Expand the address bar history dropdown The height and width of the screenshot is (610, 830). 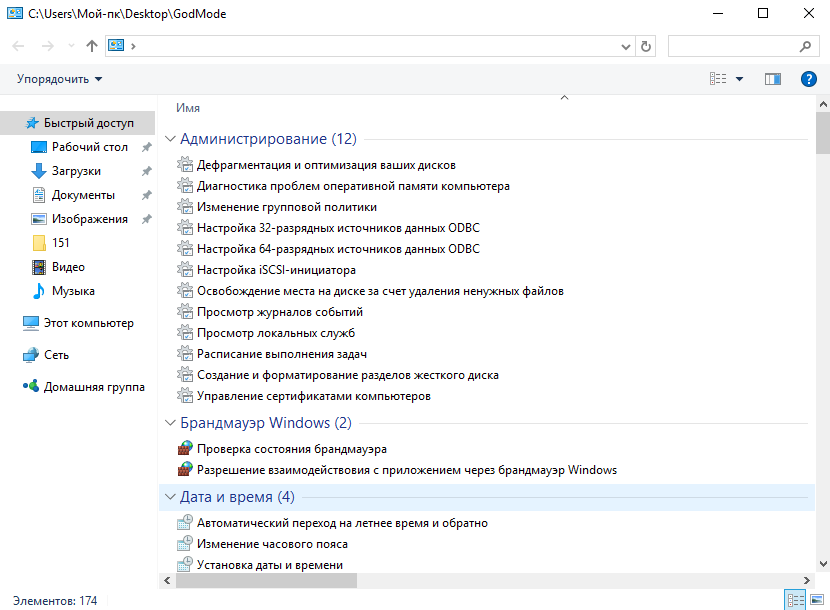click(x=626, y=47)
